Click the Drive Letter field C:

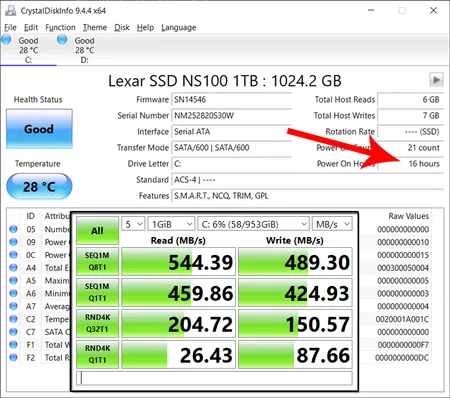point(231,163)
